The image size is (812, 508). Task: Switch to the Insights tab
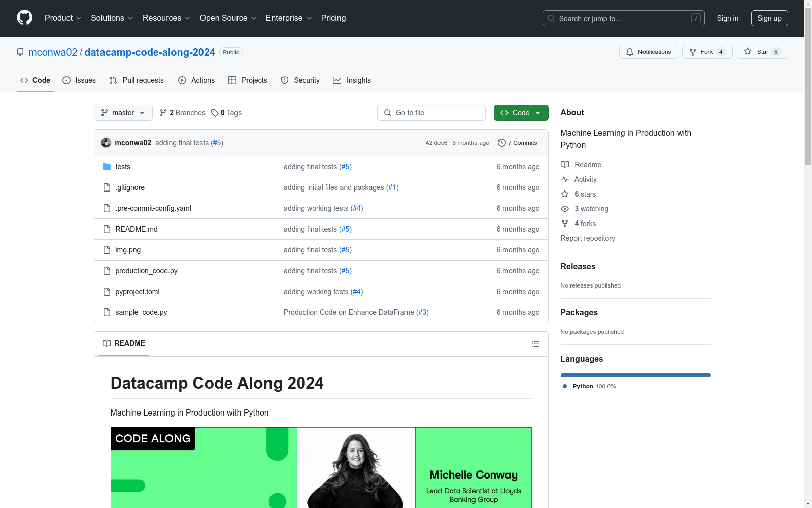pyautogui.click(x=352, y=80)
